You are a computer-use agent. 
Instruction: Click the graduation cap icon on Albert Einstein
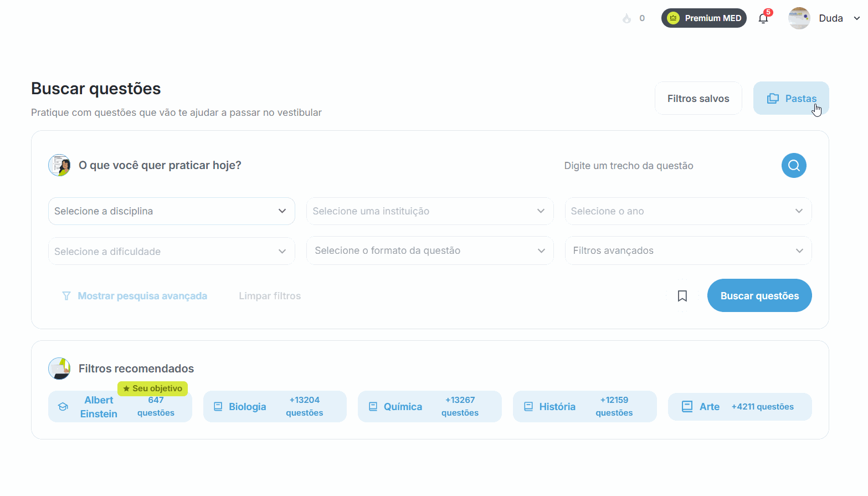point(63,407)
